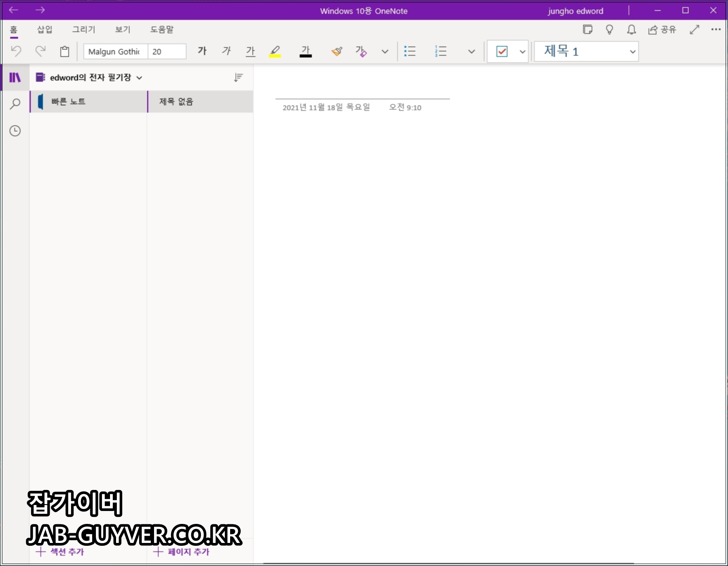This screenshot has width=728, height=566.
Task: Add a to-do checkbox tag
Action: [x=502, y=51]
